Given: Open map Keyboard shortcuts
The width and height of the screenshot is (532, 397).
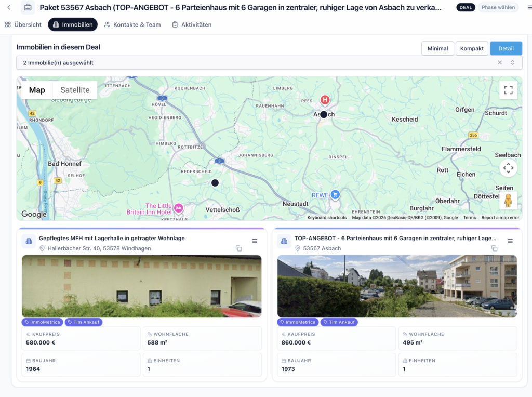Looking at the screenshot, I should 327,218.
